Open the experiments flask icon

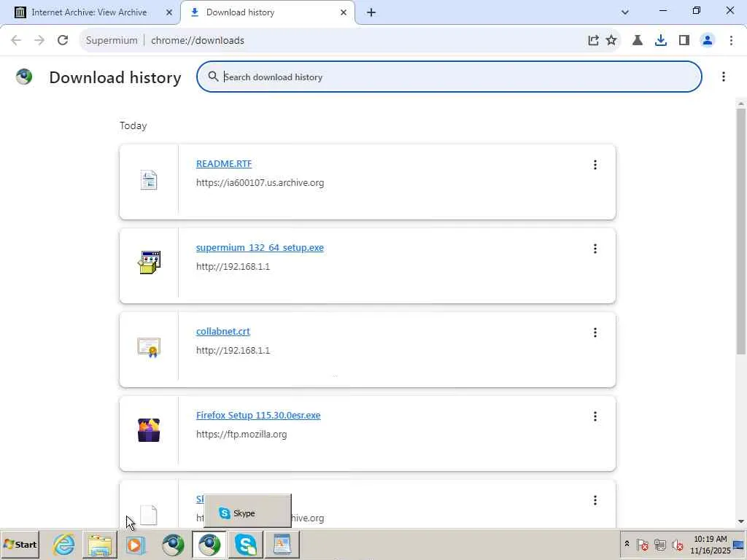point(638,41)
